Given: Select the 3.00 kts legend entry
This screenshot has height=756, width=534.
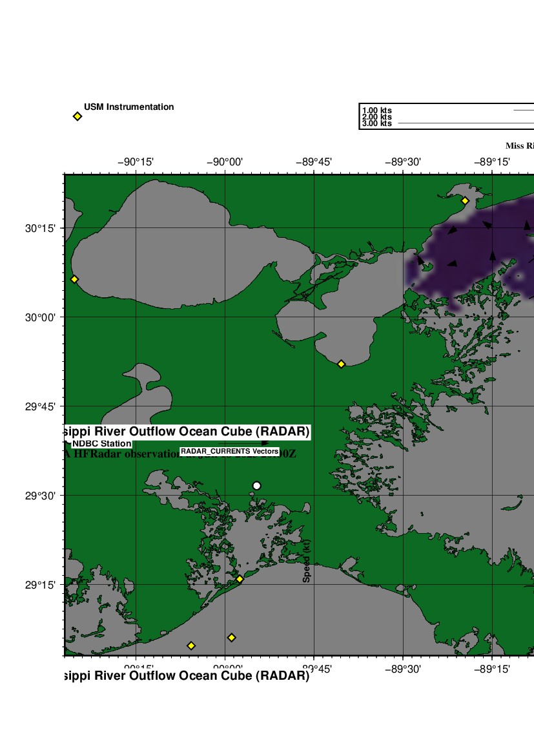Looking at the screenshot, I should coord(377,123).
